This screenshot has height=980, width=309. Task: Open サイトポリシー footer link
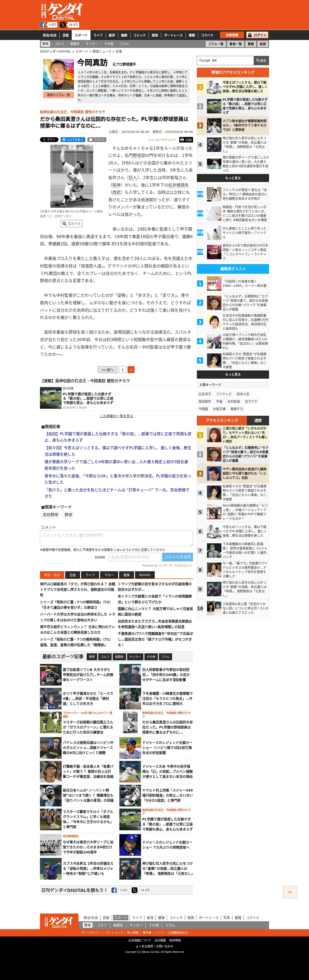[x=91, y=932]
